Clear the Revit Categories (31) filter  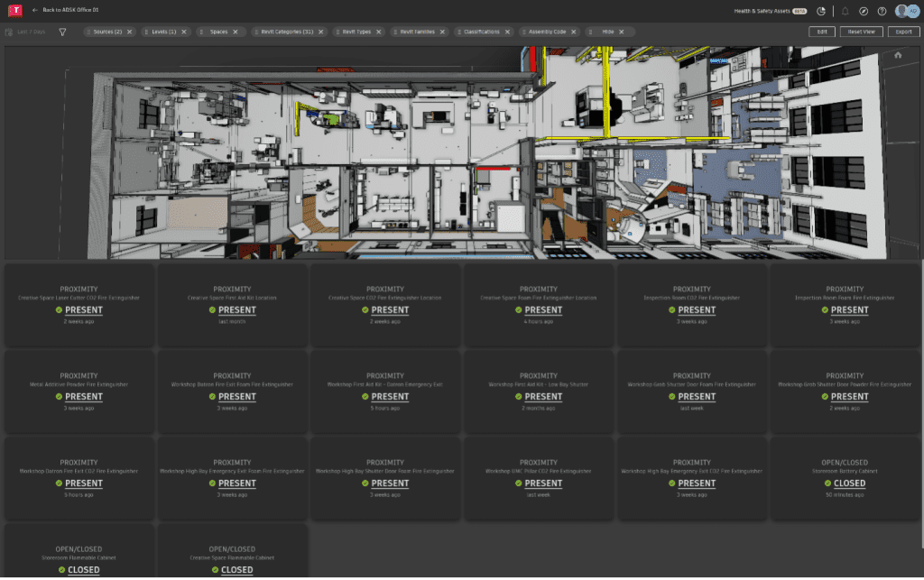click(x=320, y=32)
